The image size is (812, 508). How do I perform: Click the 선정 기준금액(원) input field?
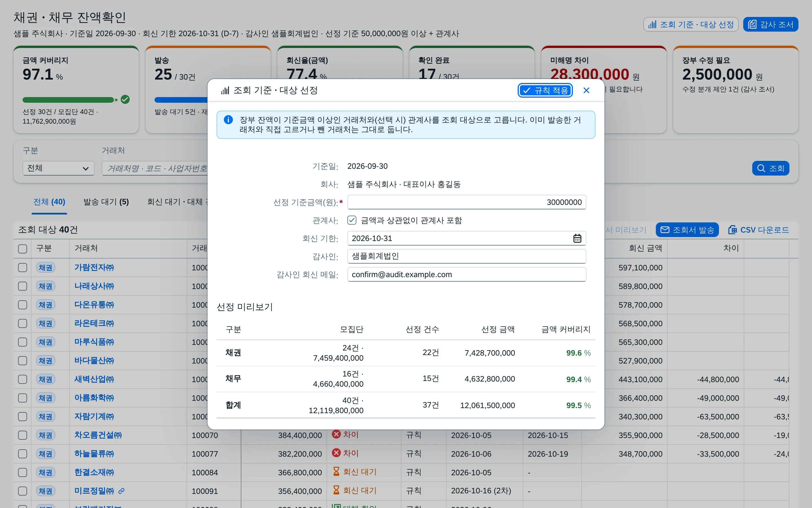pyautogui.click(x=467, y=202)
